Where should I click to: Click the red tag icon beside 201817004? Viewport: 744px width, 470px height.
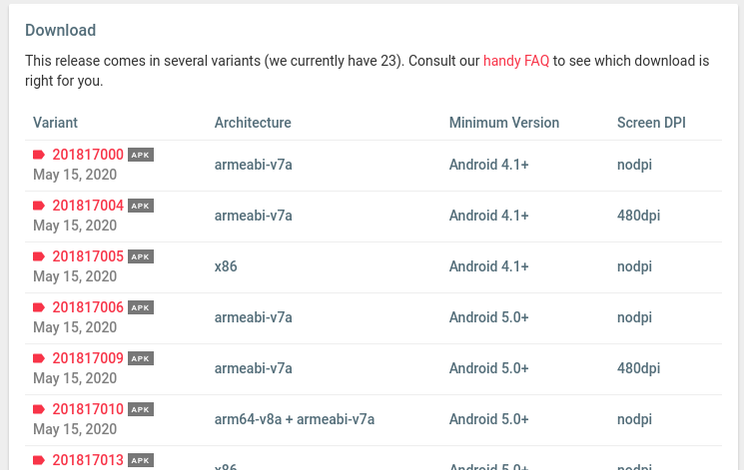tap(39, 206)
